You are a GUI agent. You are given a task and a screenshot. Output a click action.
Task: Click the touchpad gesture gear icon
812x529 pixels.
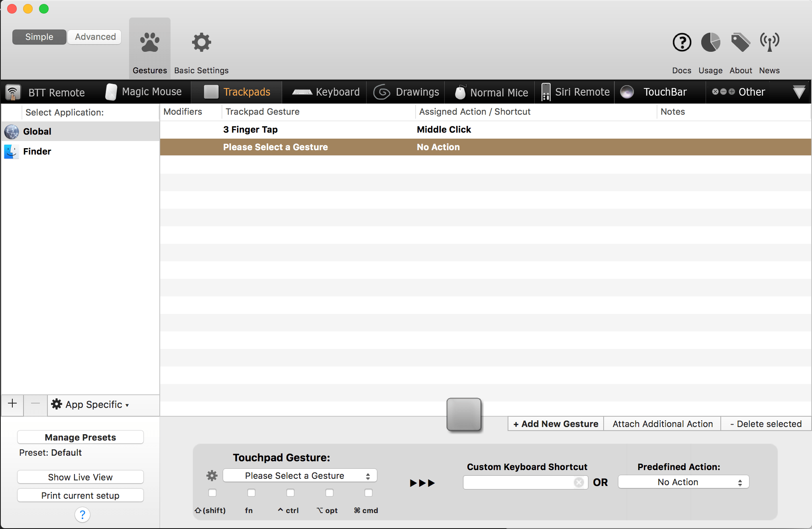(x=212, y=475)
